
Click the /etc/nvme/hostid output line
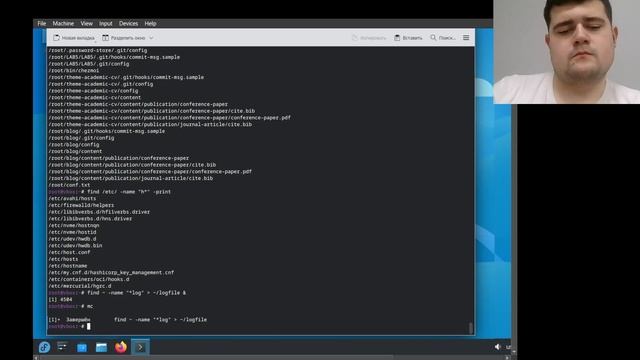pyautogui.click(x=72, y=232)
